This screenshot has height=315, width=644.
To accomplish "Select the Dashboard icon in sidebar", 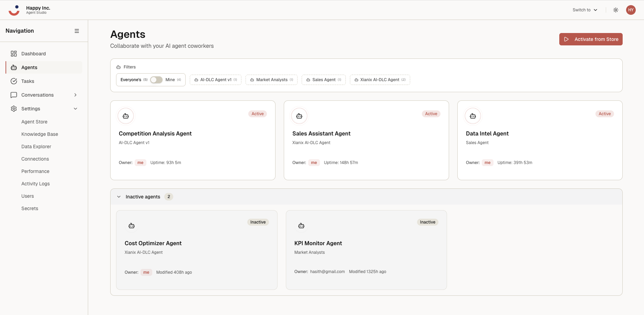I will point(13,54).
